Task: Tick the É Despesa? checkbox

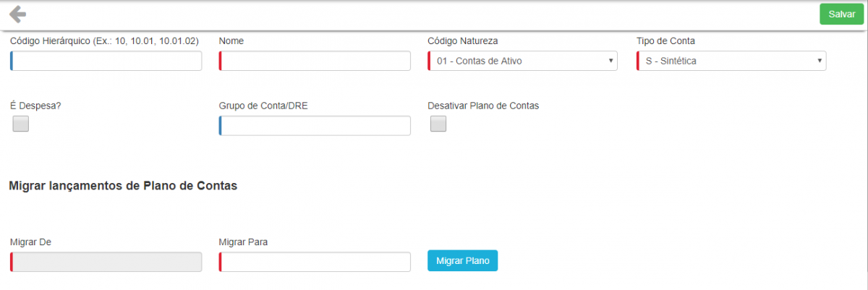Action: pyautogui.click(x=21, y=124)
